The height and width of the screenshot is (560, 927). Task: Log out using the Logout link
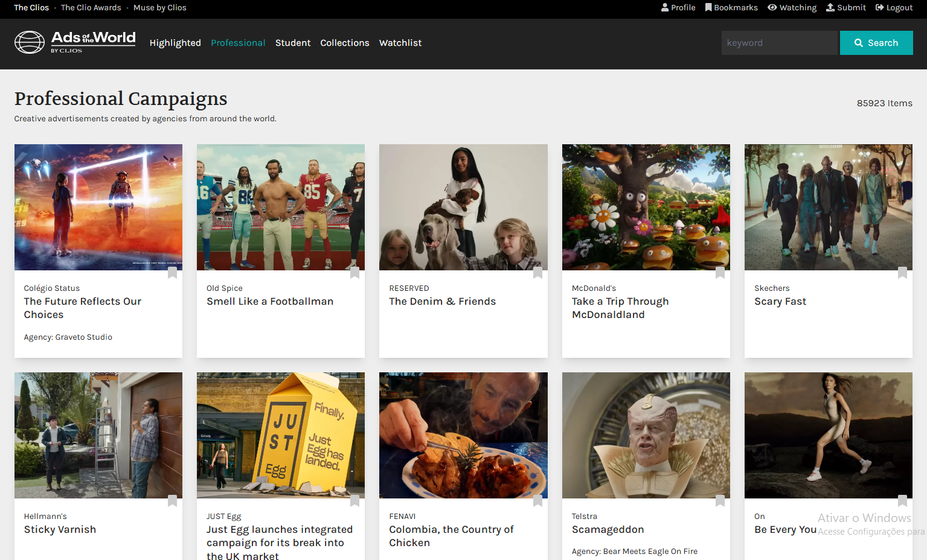[894, 8]
